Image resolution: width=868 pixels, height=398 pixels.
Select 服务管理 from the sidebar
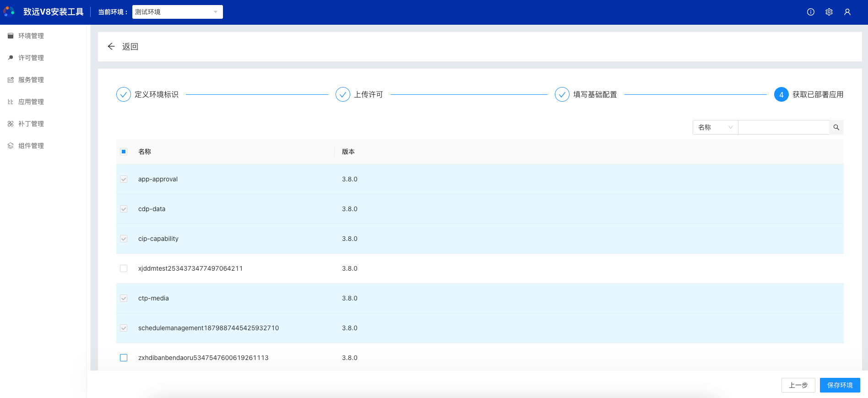click(x=31, y=80)
